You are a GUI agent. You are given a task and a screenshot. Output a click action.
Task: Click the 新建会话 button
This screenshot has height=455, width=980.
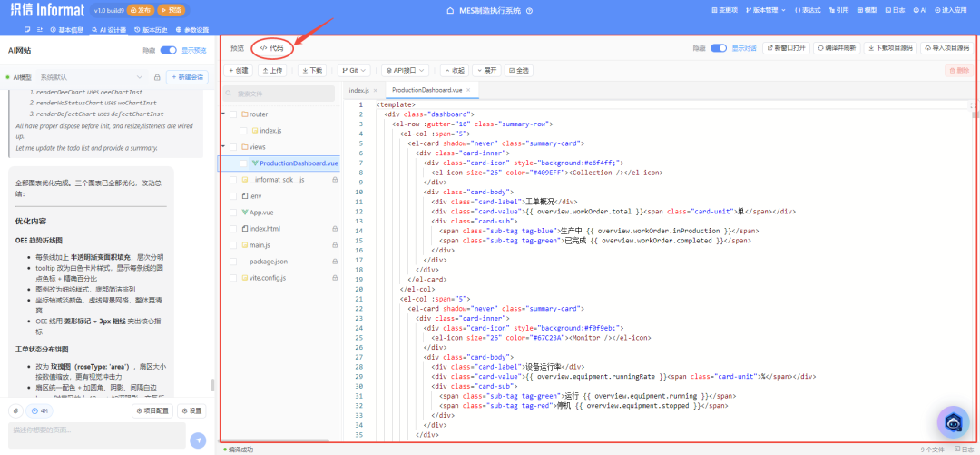coord(187,77)
